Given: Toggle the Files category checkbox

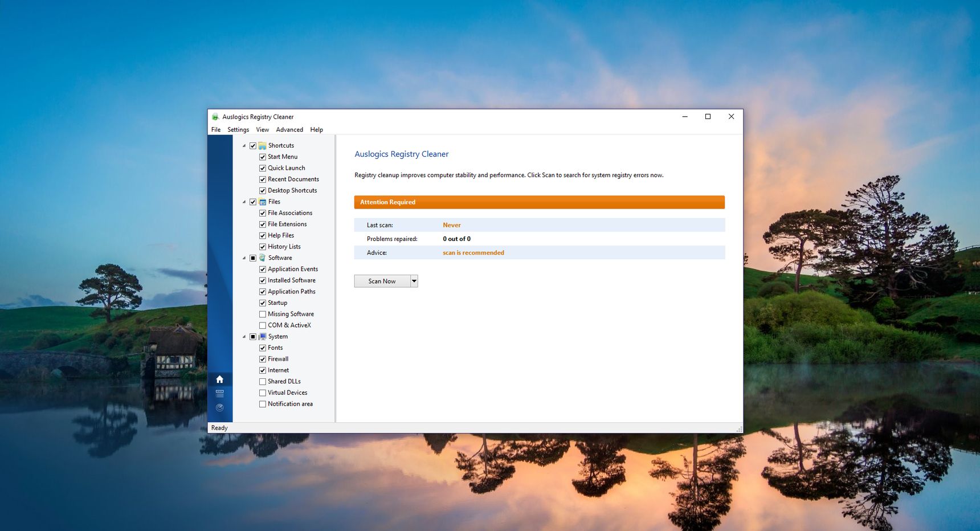Looking at the screenshot, I should [x=253, y=202].
